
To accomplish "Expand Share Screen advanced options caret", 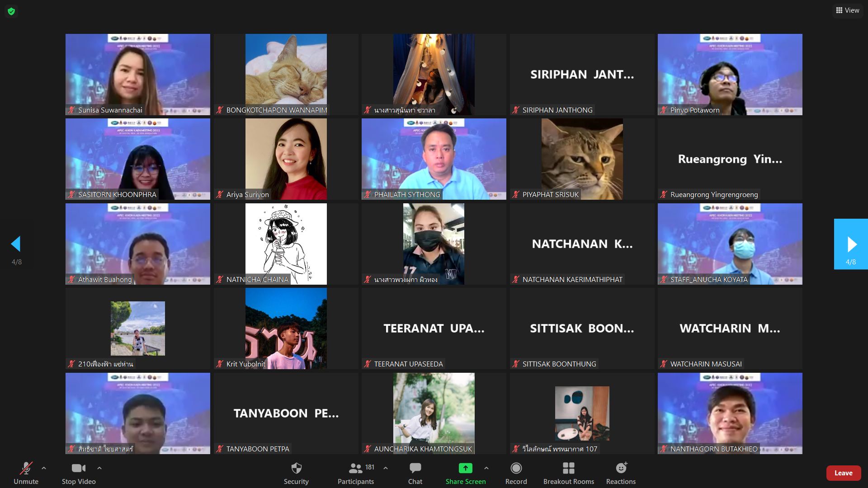I will [x=486, y=468].
